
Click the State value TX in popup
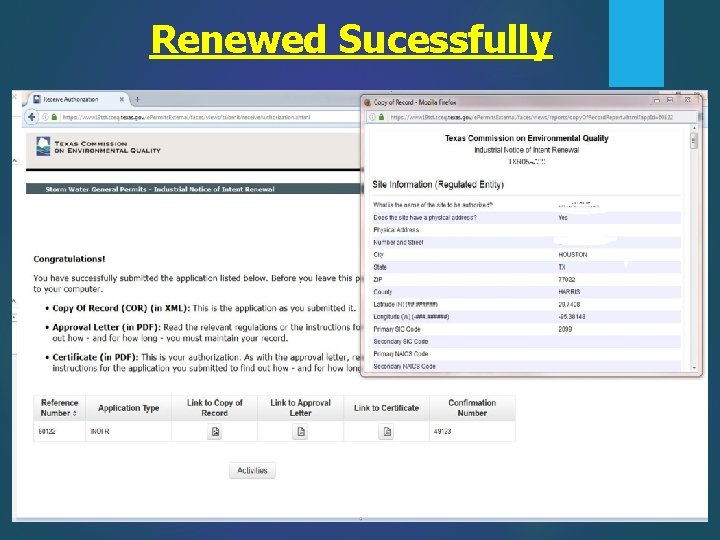pyautogui.click(x=562, y=267)
